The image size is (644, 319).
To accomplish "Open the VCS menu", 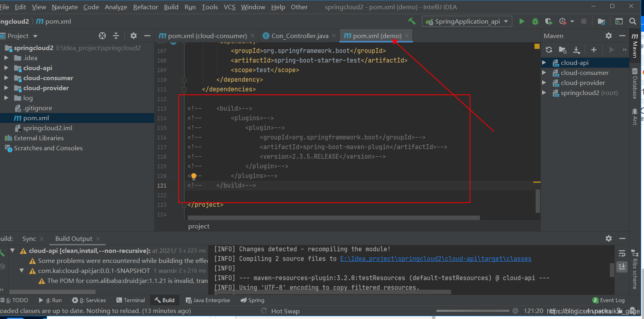I will [230, 7].
